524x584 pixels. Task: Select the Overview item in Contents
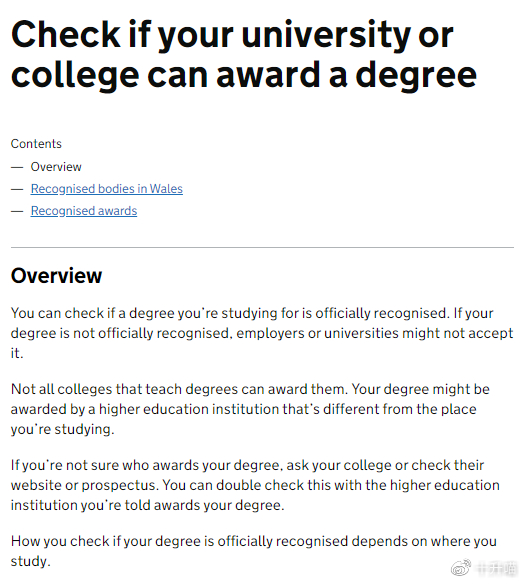[56, 167]
